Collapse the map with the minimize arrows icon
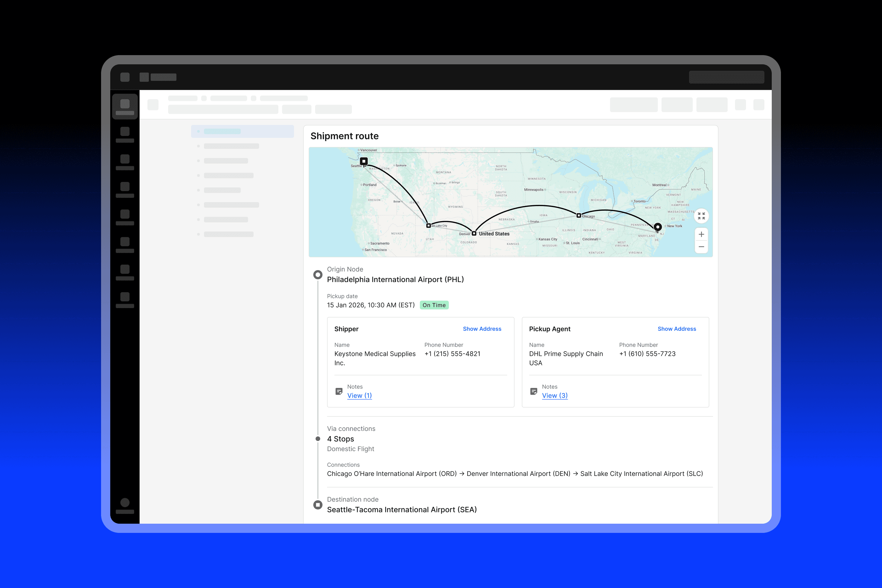 tap(701, 216)
